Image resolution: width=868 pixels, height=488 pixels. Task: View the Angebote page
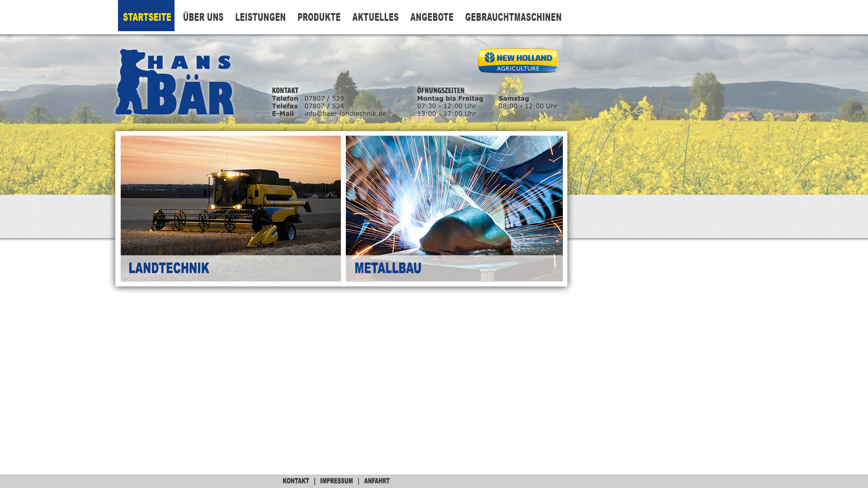coord(432,17)
